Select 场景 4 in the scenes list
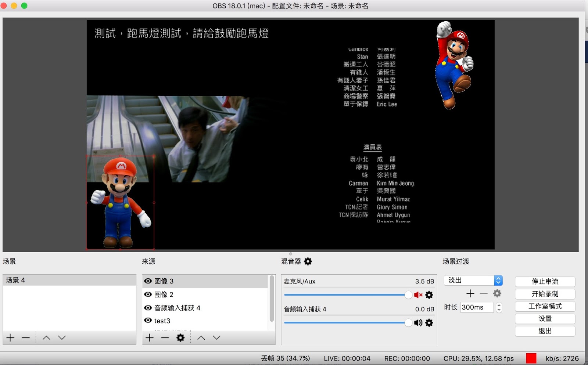Viewport: 588px width, 365px height. (69, 280)
